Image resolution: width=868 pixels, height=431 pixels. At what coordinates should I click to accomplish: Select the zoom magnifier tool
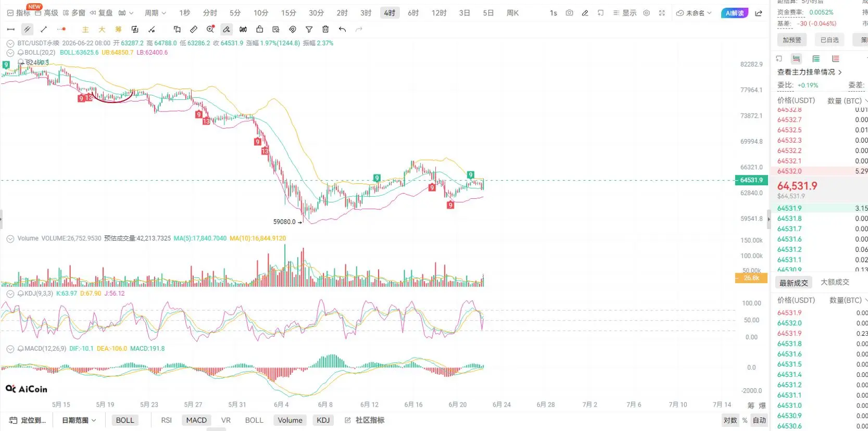(x=210, y=30)
